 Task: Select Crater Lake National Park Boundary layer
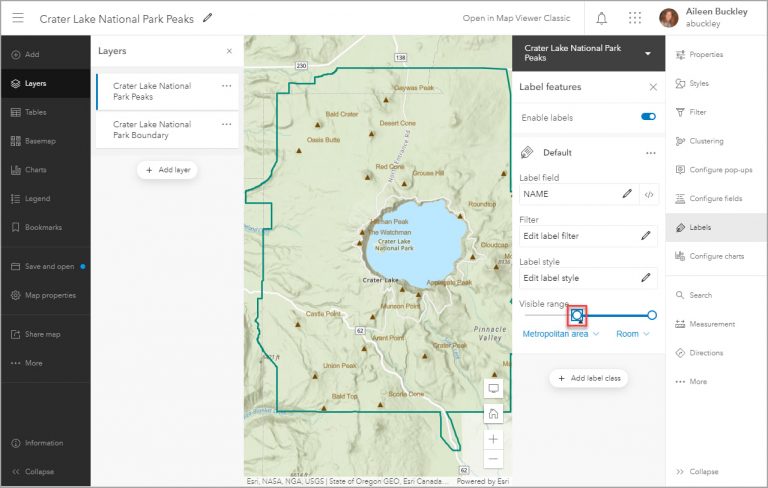point(167,130)
